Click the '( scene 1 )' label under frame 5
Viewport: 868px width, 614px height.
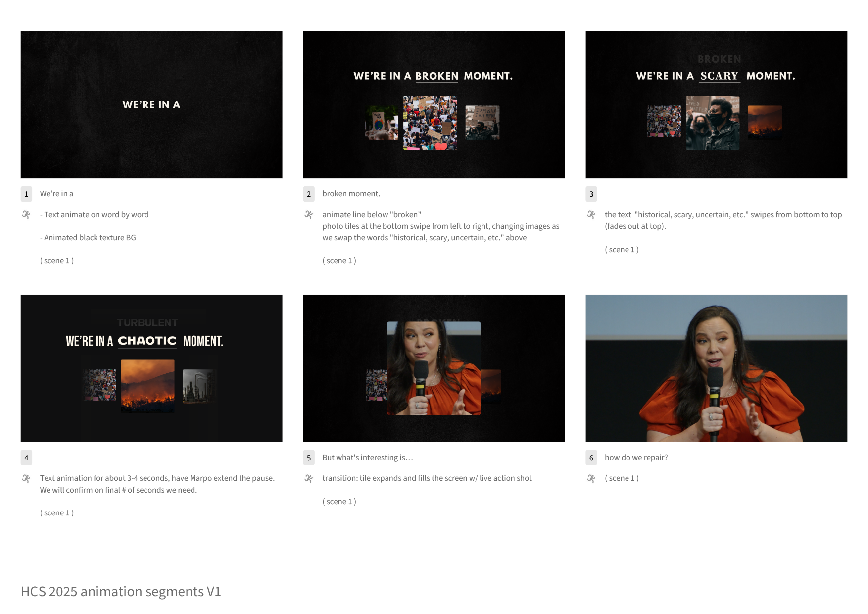pyautogui.click(x=339, y=502)
